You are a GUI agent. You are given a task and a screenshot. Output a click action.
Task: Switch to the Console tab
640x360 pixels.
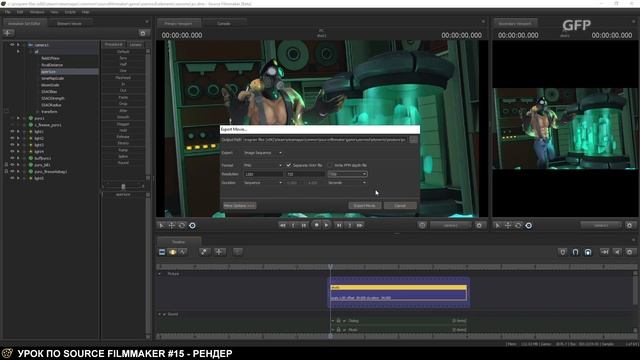click(x=224, y=24)
